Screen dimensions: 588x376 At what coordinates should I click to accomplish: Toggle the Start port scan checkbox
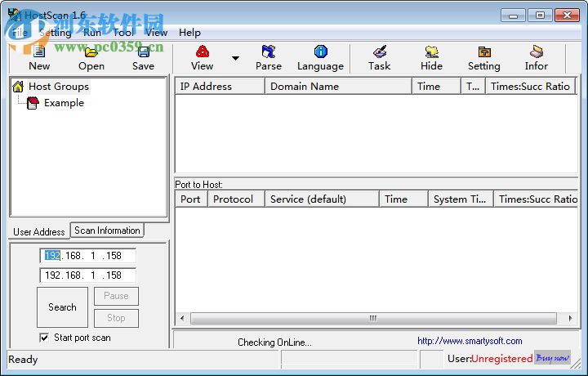[44, 338]
